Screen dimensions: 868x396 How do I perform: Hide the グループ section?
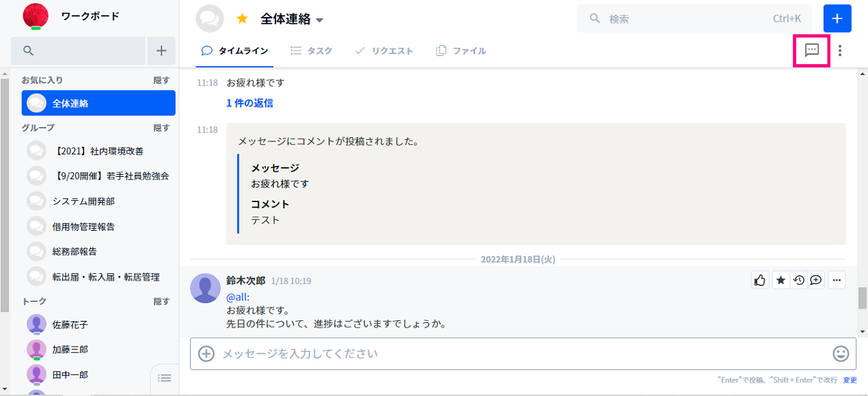161,128
